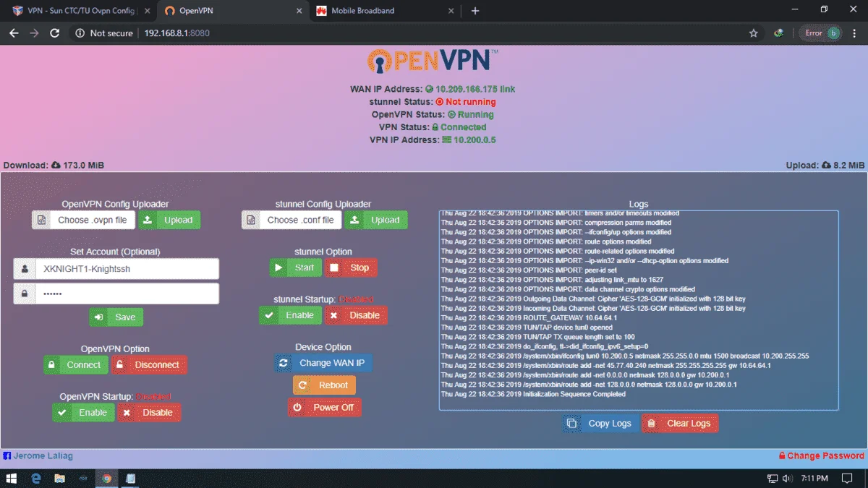Viewport: 868px width, 488px height.
Task: Open the Chrome three-dot menu
Action: point(854,33)
